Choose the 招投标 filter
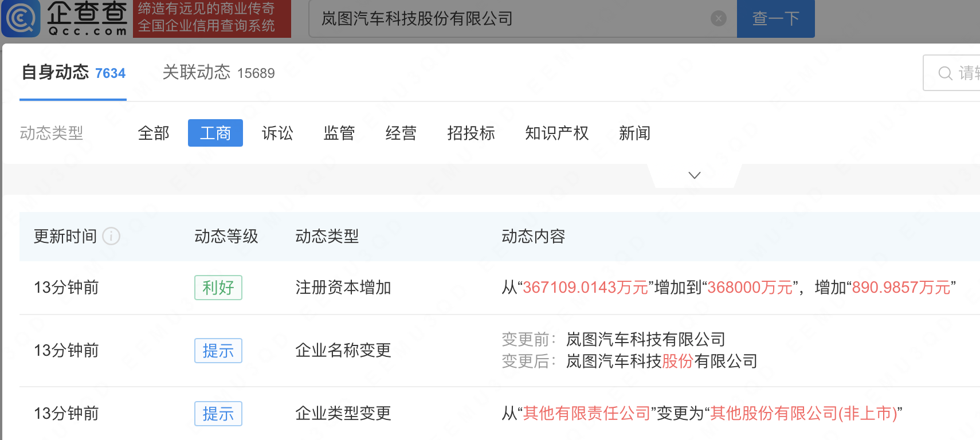The image size is (980, 440). [471, 133]
